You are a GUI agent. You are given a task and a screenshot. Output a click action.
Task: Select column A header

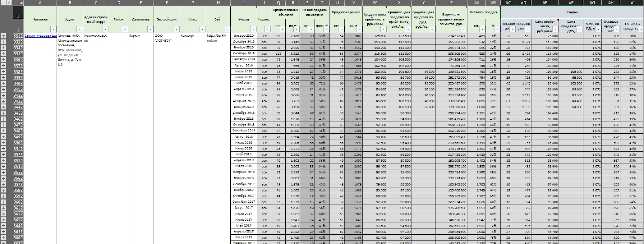(40, 3)
